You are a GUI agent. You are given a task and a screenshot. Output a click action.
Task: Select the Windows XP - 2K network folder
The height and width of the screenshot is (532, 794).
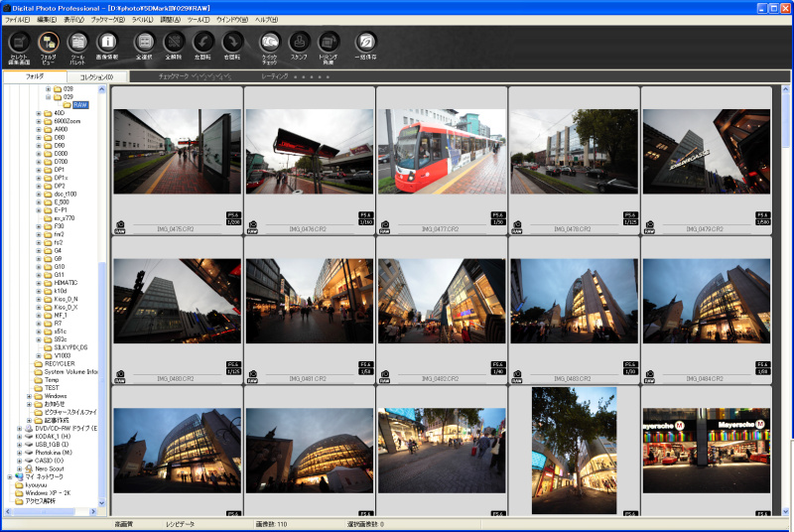click(x=48, y=493)
